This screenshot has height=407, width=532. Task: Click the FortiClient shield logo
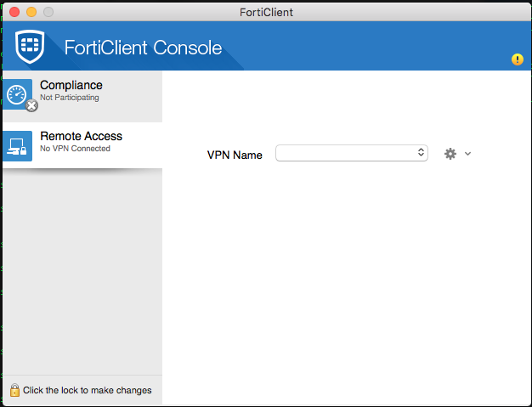[x=30, y=47]
